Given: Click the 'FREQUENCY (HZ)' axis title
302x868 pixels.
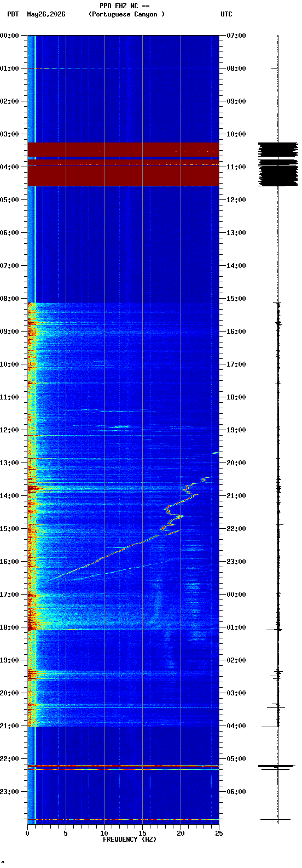Looking at the screenshot, I should coord(130,840).
